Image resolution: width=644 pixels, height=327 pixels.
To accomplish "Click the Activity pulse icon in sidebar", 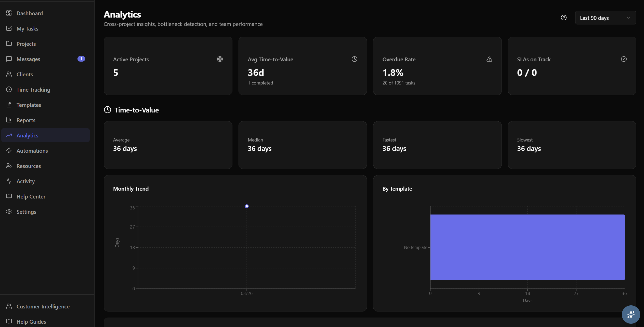I will coord(9,181).
